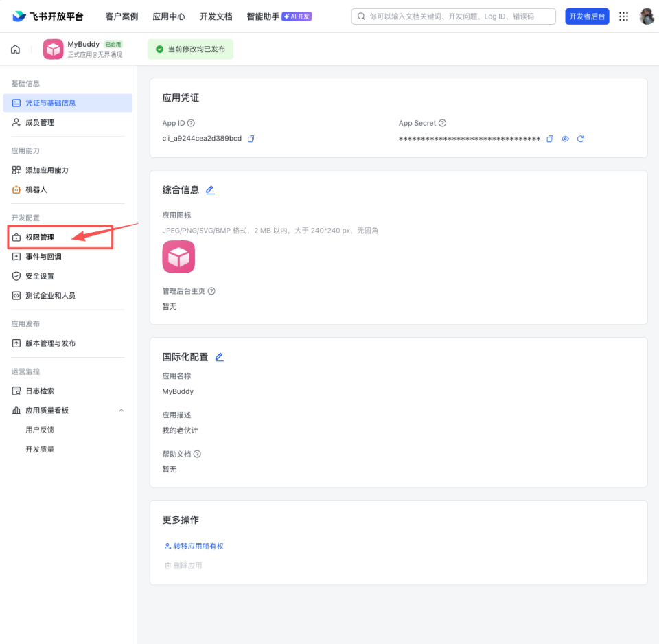This screenshot has width=659, height=644.
Task: Edit 国际化配置 via the pencil icon
Action: pos(218,356)
